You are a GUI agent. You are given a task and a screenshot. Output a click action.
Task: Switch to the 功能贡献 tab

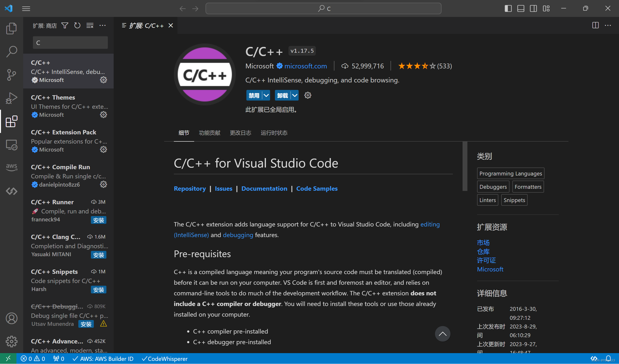[x=210, y=133]
